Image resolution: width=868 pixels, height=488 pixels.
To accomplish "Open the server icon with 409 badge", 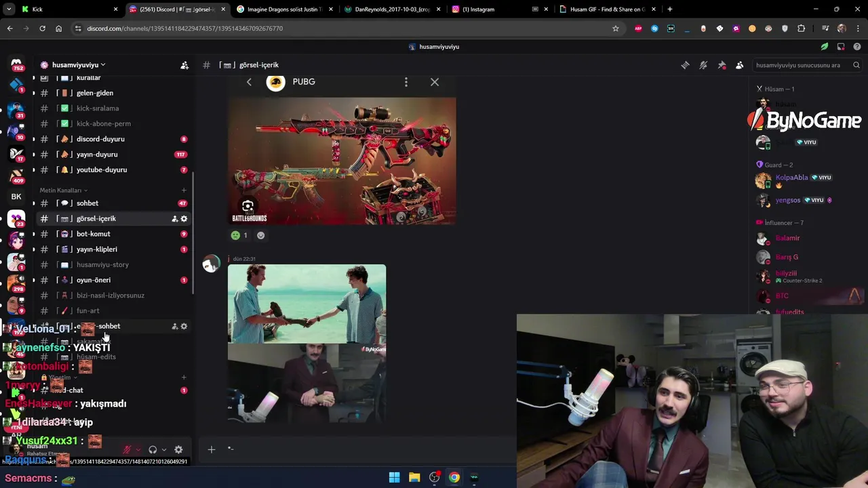I will click(16, 176).
